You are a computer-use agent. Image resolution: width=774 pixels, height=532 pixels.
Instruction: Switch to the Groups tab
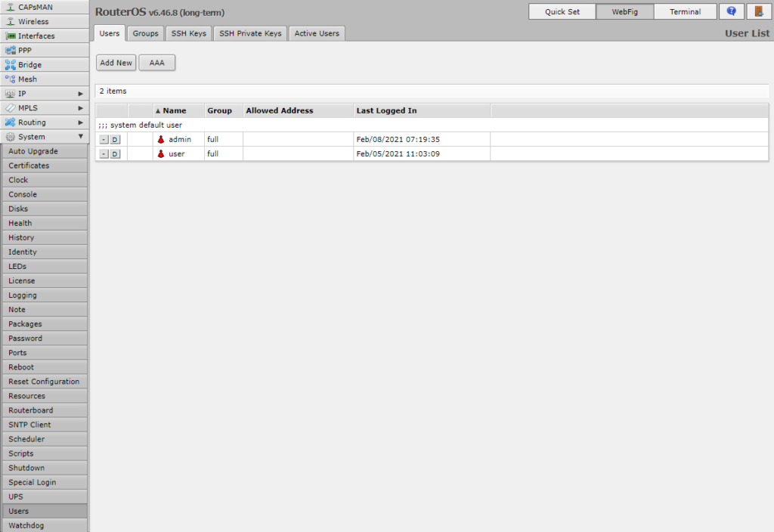pyautogui.click(x=145, y=33)
